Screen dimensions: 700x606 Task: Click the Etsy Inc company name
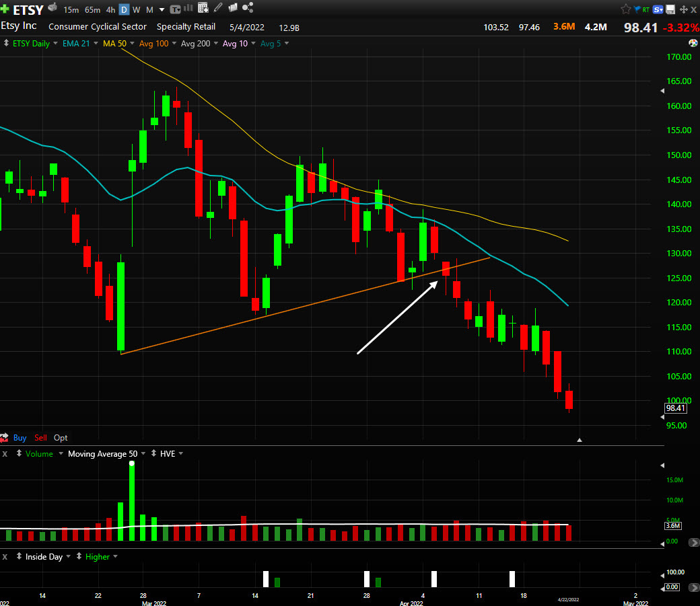click(x=19, y=26)
